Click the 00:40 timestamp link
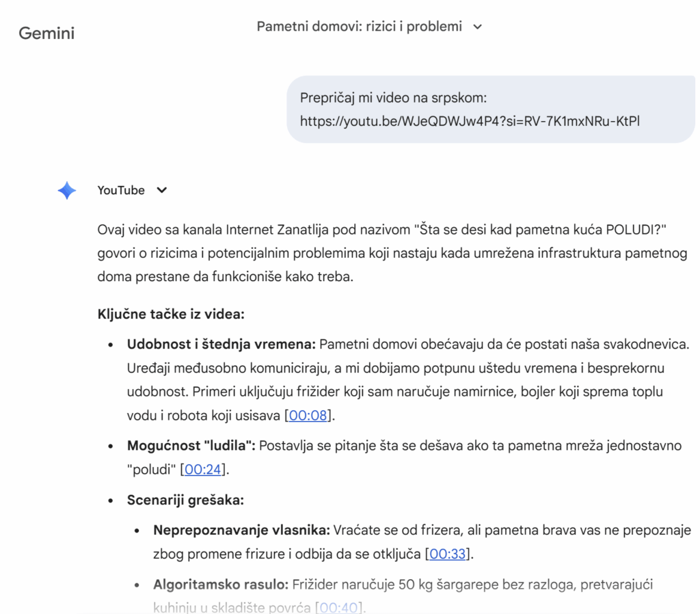This screenshot has width=700, height=614. [x=340, y=606]
